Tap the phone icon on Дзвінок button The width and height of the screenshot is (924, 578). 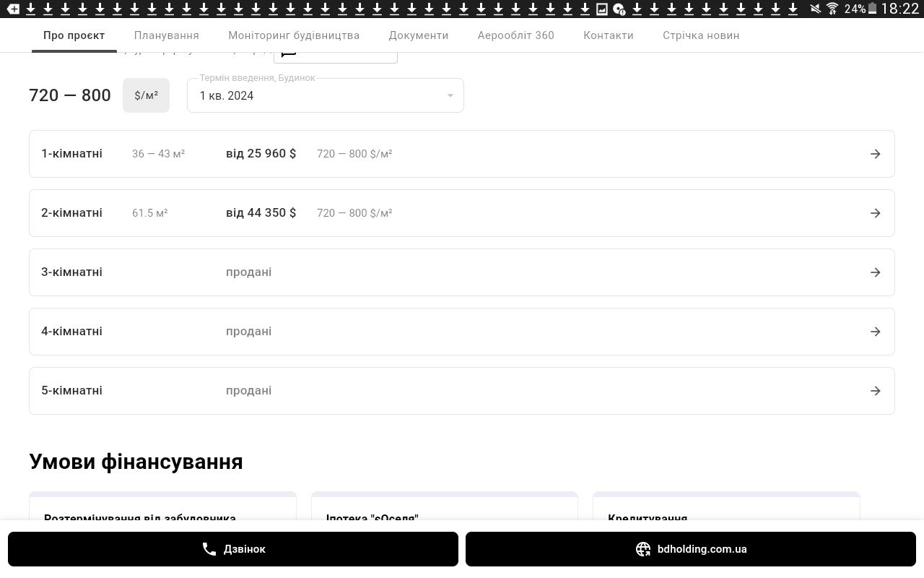(x=209, y=549)
